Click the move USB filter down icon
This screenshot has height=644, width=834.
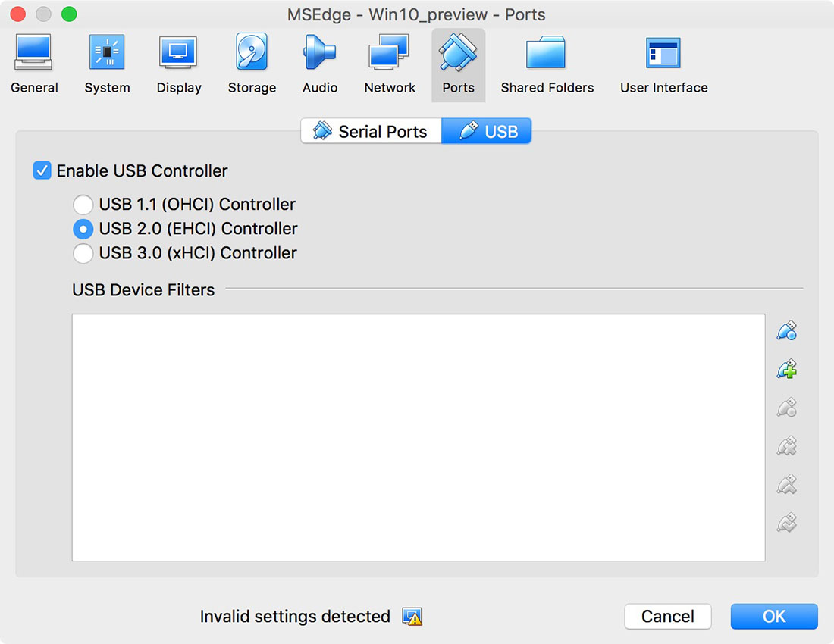(x=787, y=522)
